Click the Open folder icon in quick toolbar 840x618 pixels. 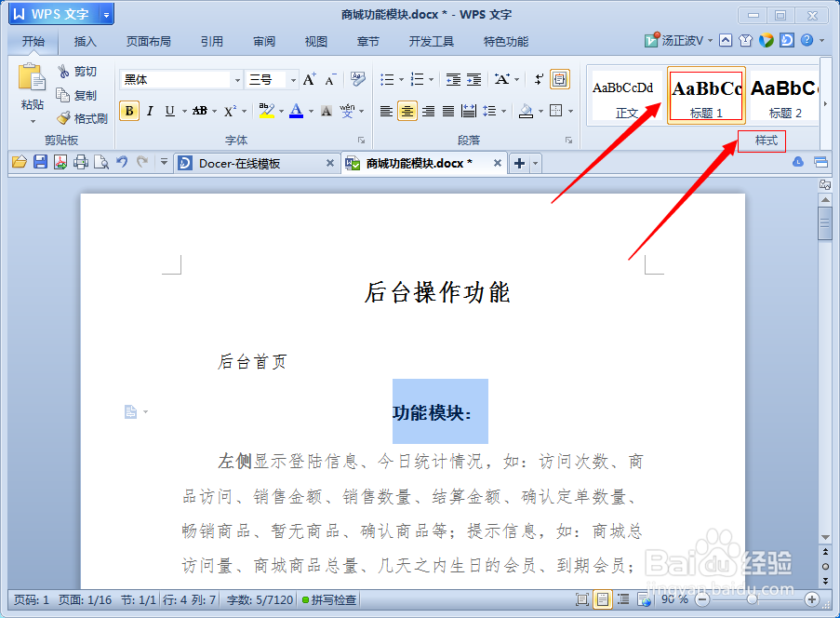(x=20, y=162)
